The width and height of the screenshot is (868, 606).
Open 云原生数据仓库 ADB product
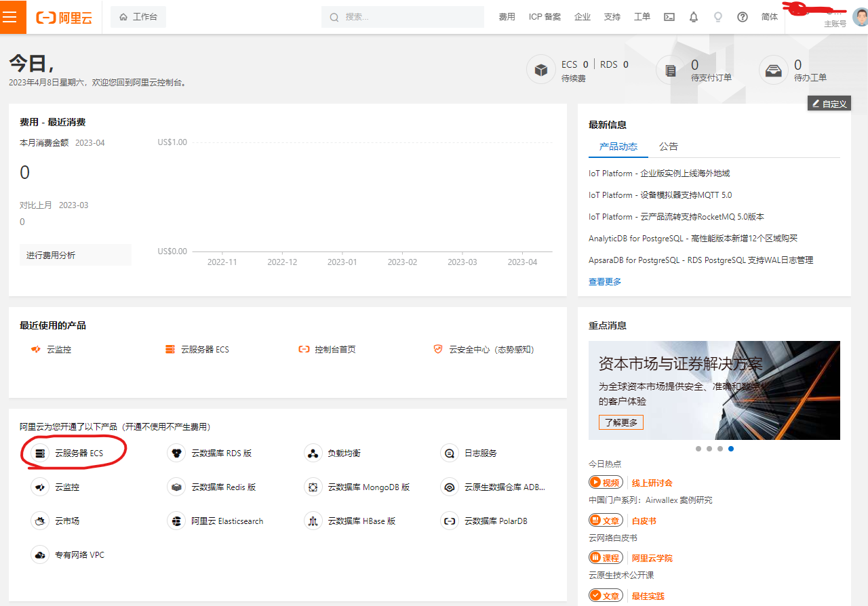493,487
